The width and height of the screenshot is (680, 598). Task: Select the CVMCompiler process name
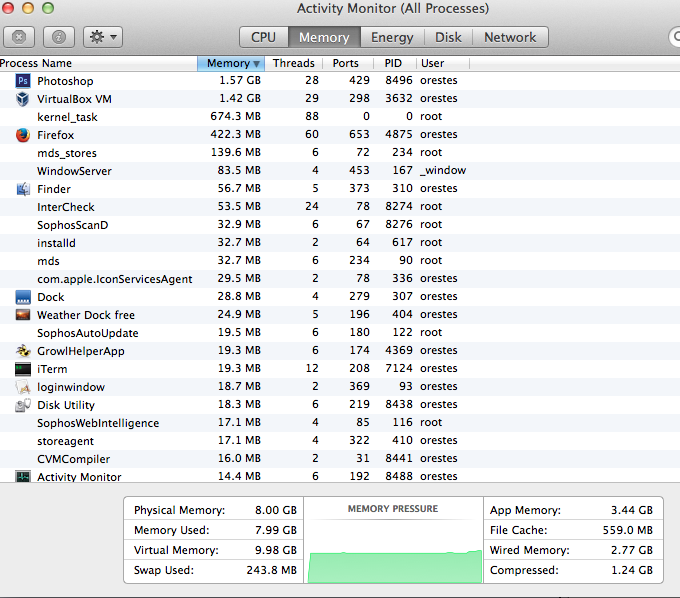[73, 459]
